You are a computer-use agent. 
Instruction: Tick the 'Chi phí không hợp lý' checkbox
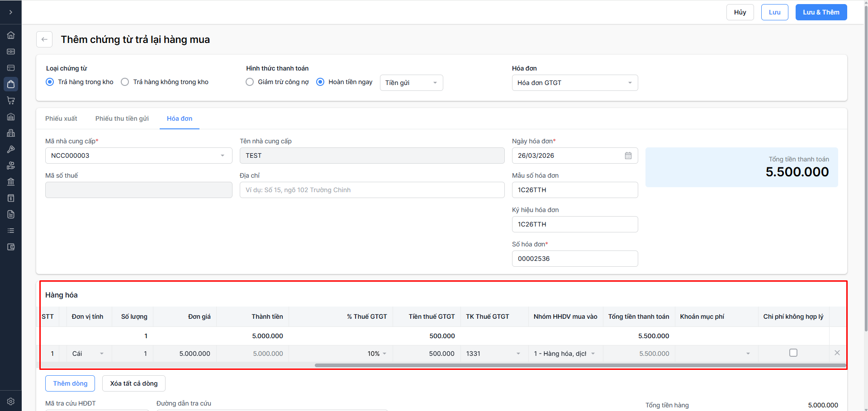[x=793, y=353]
